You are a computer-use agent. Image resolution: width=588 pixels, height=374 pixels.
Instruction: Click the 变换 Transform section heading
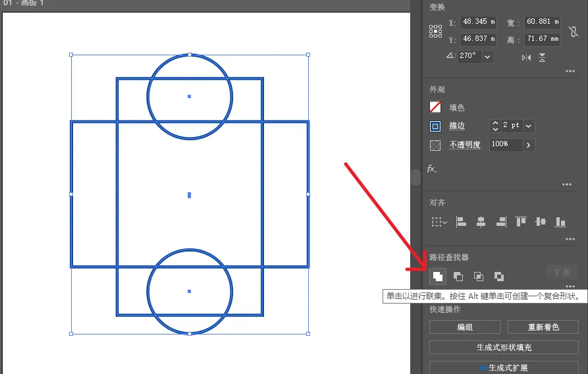point(437,7)
